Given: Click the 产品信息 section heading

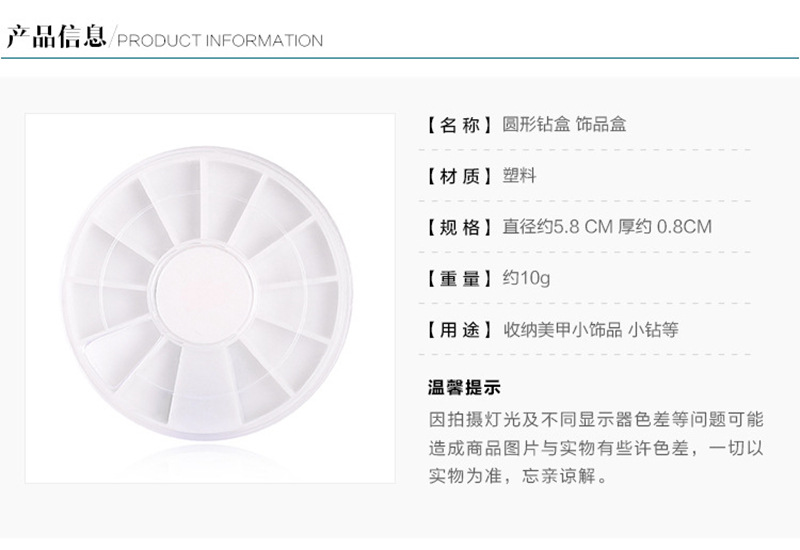Looking at the screenshot, I should 56,38.
